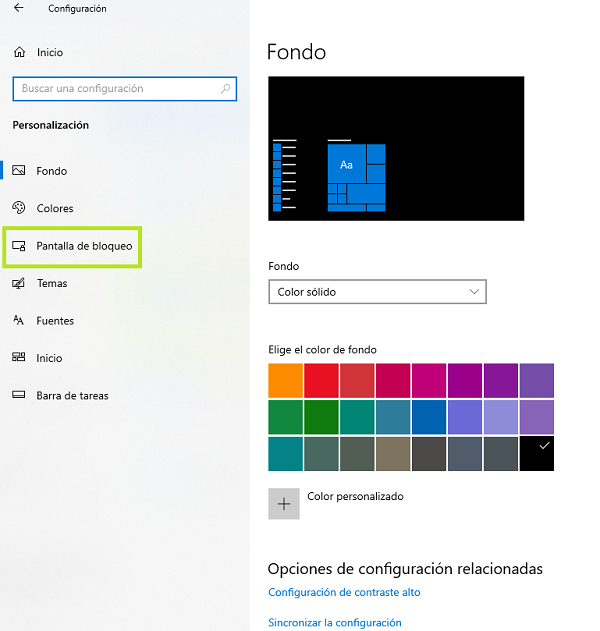The width and height of the screenshot is (600, 631).
Task: Click the Pantalla de bloqueo icon
Action: tap(18, 246)
